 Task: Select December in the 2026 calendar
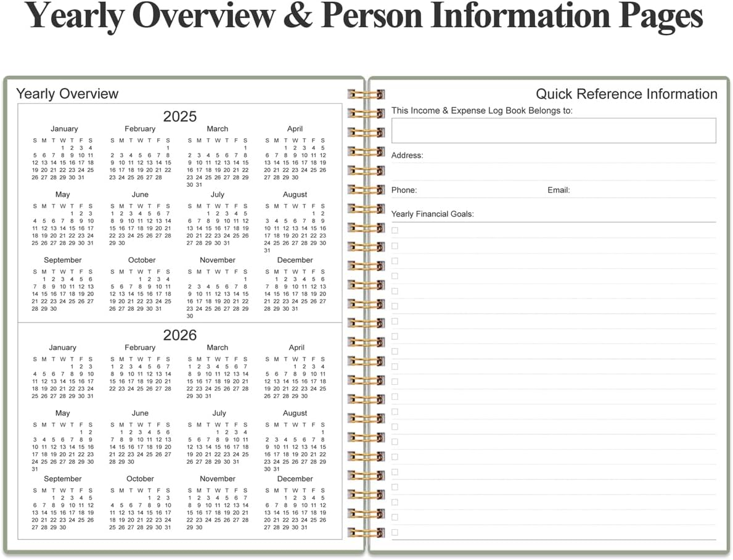[295, 479]
